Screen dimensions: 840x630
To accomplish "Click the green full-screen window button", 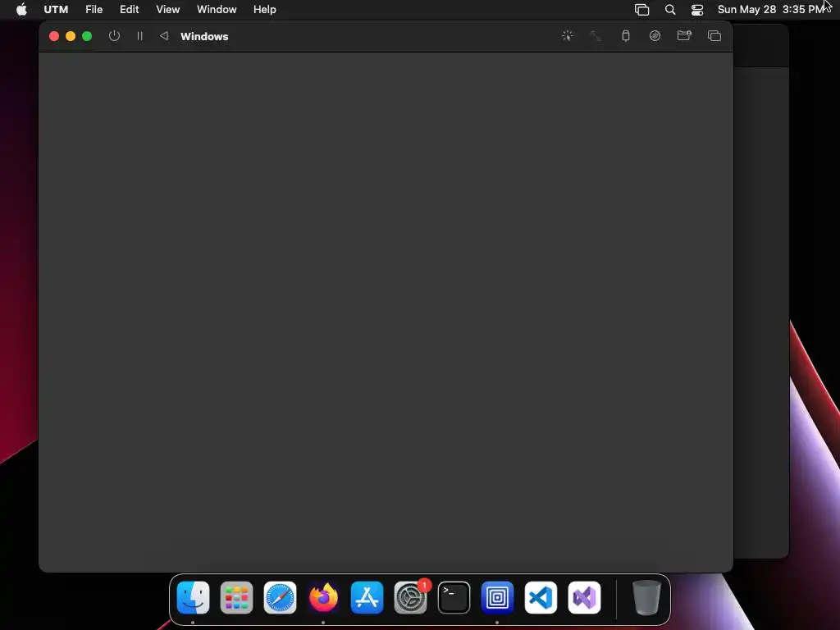I will tap(87, 36).
